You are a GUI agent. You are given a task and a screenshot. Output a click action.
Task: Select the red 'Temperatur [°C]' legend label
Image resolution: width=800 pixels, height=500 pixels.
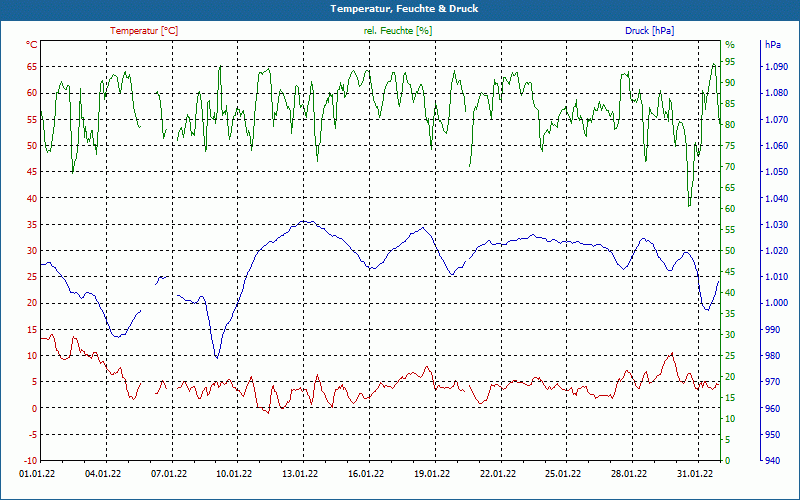pos(144,31)
